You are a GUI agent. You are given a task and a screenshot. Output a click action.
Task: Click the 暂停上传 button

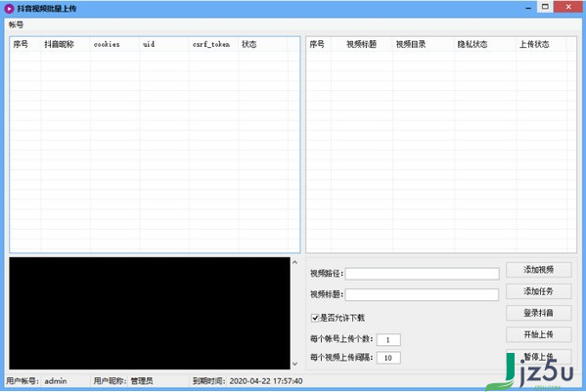(x=538, y=357)
